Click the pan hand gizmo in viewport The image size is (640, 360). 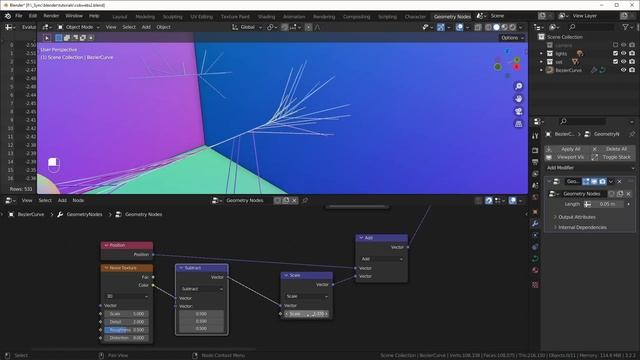[x=518, y=99]
